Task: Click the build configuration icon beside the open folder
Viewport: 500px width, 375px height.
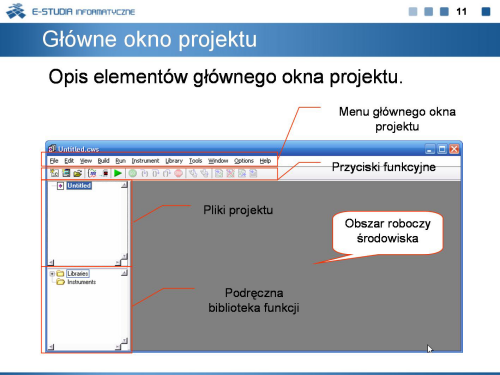Action: pyautogui.click(x=93, y=173)
